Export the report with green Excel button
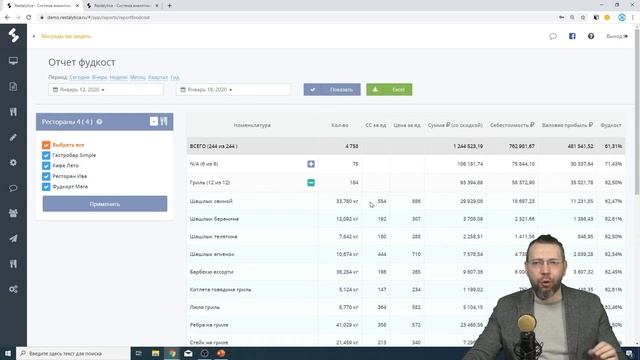The image size is (640, 360). 389,89
